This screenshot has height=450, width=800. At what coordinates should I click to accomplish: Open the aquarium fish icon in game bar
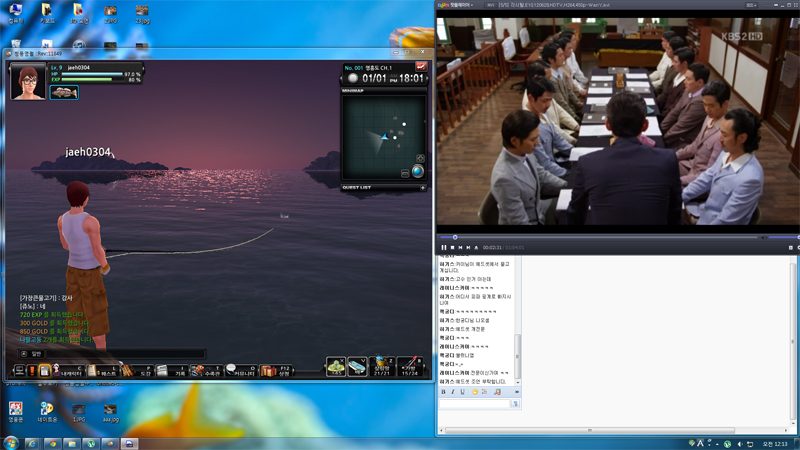pos(207,370)
